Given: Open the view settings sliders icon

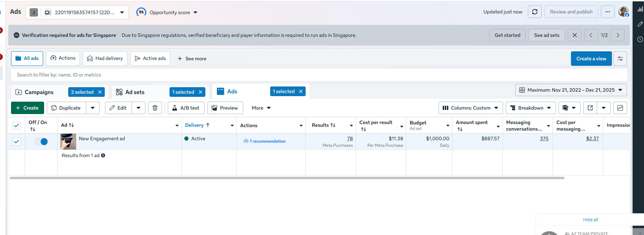Looking at the screenshot, I should pos(620,59).
